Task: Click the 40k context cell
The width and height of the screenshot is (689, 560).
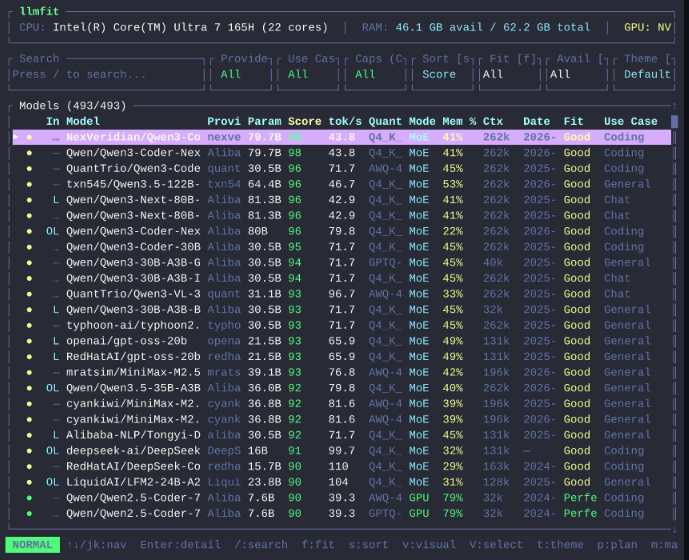Action: 493,262
